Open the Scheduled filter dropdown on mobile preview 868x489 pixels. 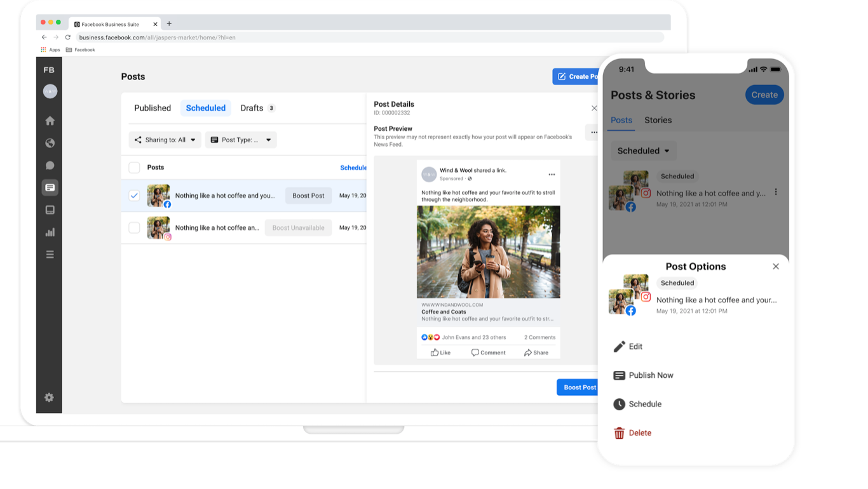(643, 151)
